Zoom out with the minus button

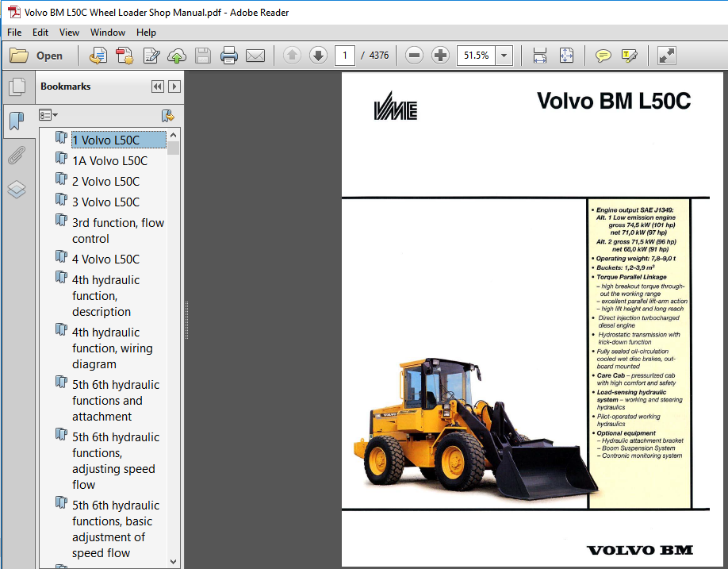414,56
